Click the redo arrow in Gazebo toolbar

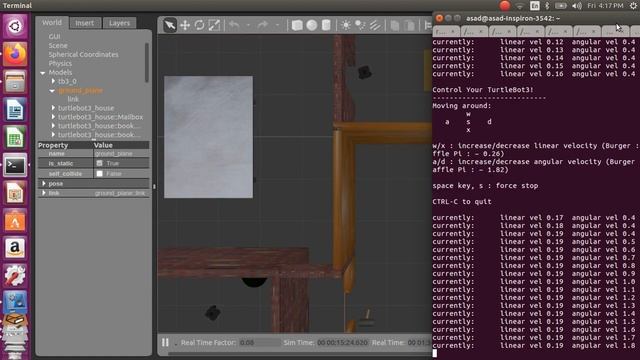pyautogui.click(x=263, y=25)
